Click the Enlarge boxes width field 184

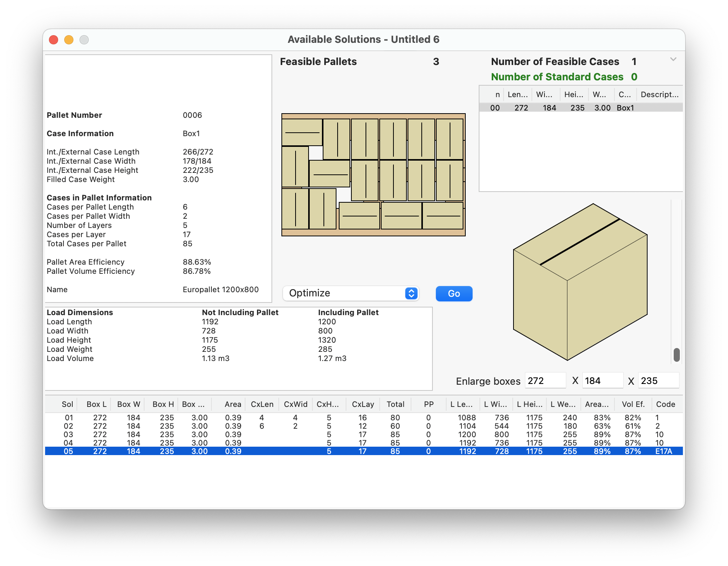click(602, 381)
